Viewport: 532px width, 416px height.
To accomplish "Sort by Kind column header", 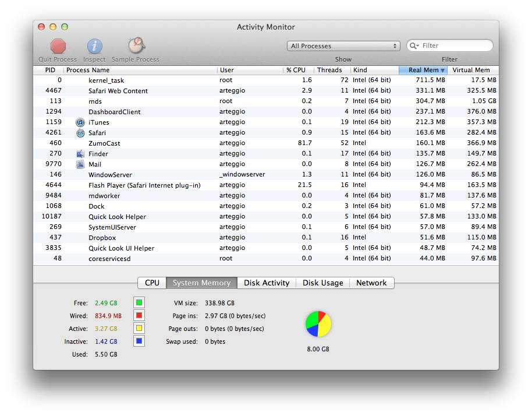I will [374, 70].
